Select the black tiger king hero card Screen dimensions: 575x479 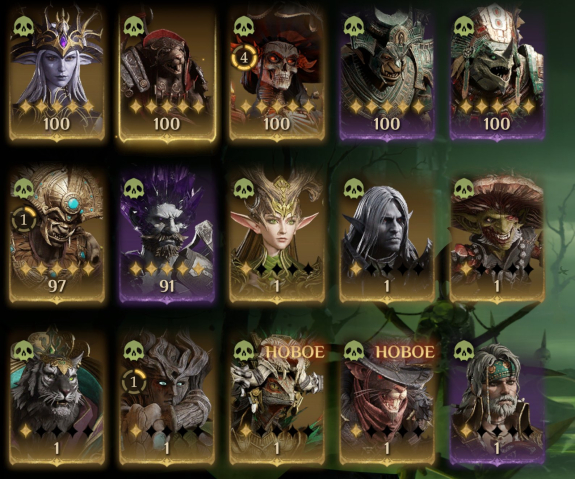point(56,398)
